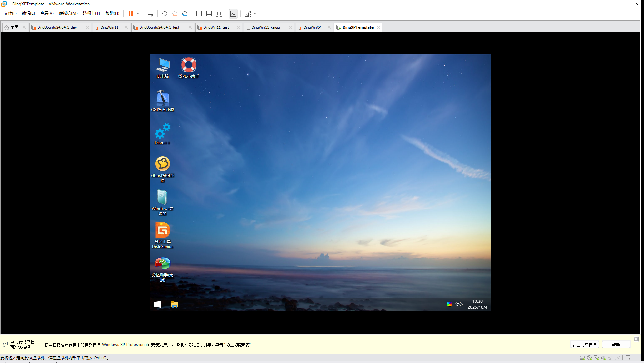Open the snapshot manager wrench icon
Image resolution: width=644 pixels, height=363 pixels.
pyautogui.click(x=185, y=14)
